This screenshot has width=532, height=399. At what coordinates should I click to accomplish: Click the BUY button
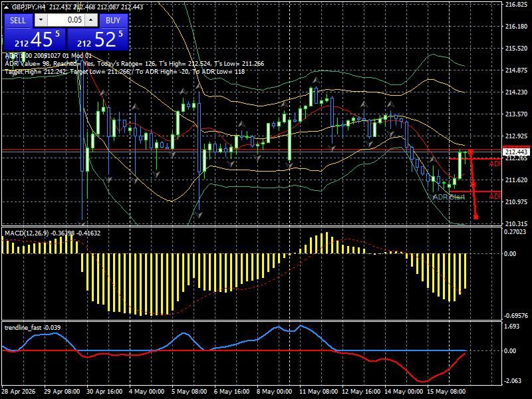(113, 21)
